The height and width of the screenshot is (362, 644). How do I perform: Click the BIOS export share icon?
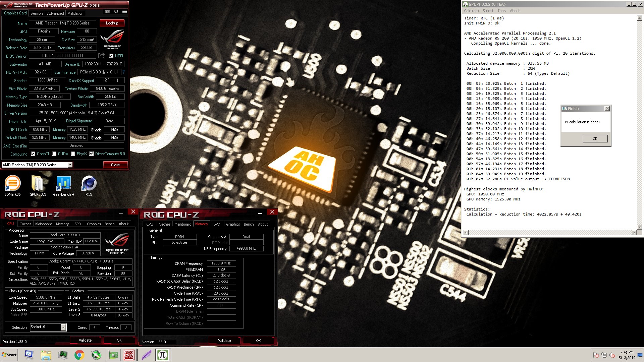click(101, 56)
